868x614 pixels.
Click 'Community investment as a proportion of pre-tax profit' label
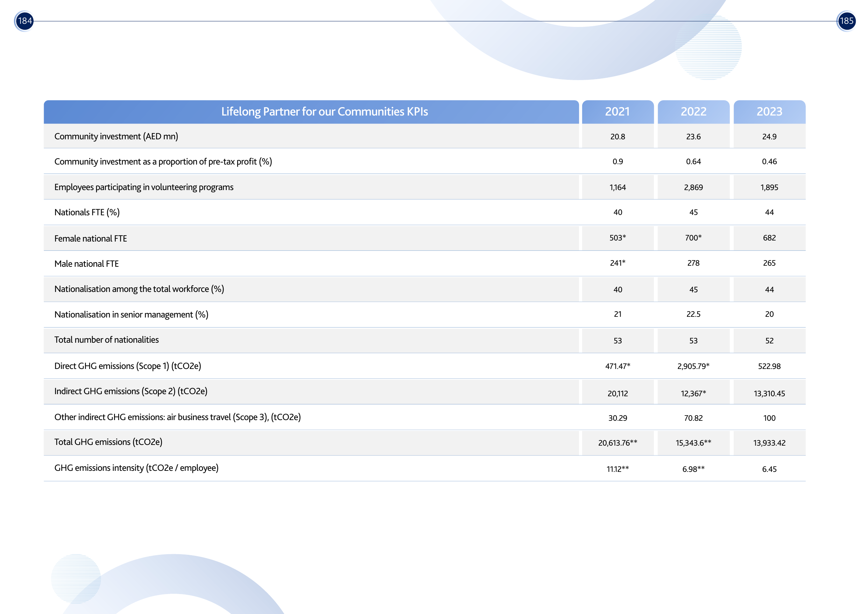click(163, 161)
